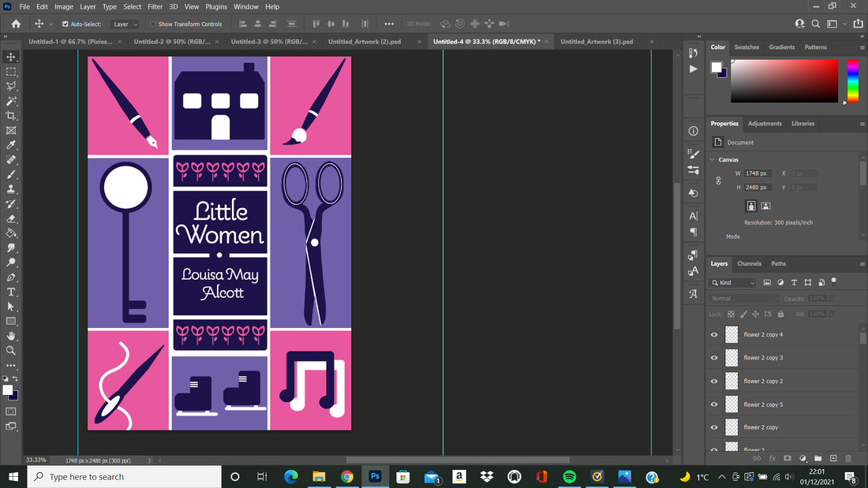Screen dimensions: 868x488
Task: Toggle the W/H link proportions icon
Action: 719,181
